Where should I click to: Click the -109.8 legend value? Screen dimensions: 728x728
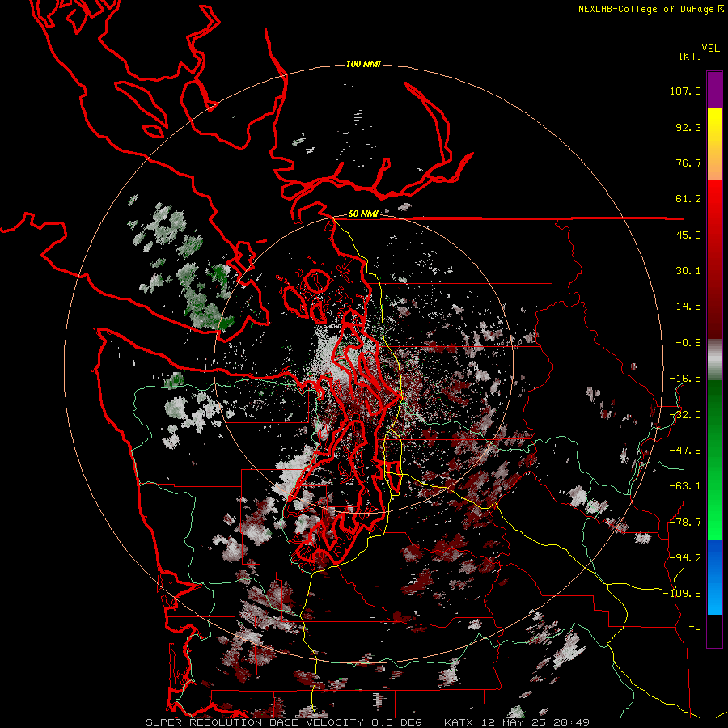coord(682,594)
